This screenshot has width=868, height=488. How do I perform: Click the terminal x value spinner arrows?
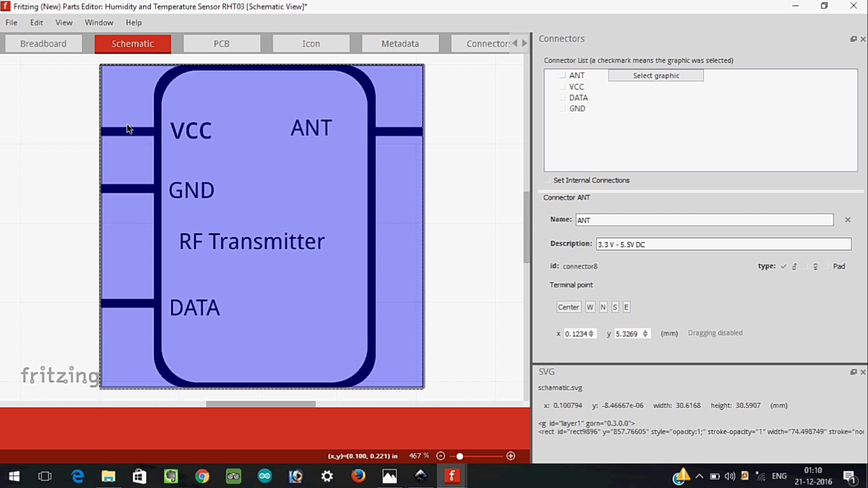pos(591,333)
